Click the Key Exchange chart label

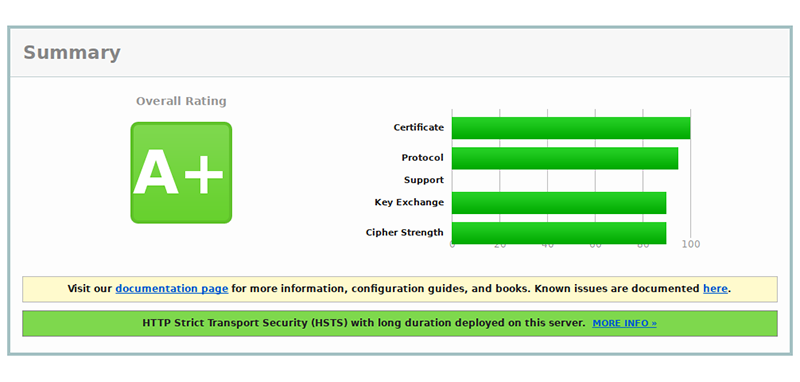(409, 202)
